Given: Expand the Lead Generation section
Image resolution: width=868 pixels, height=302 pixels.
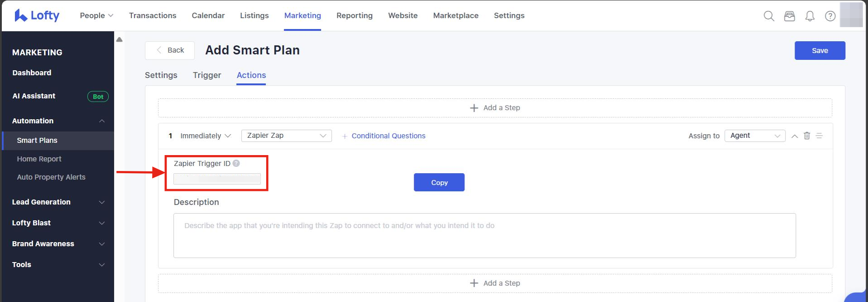Looking at the screenshot, I should click(58, 202).
